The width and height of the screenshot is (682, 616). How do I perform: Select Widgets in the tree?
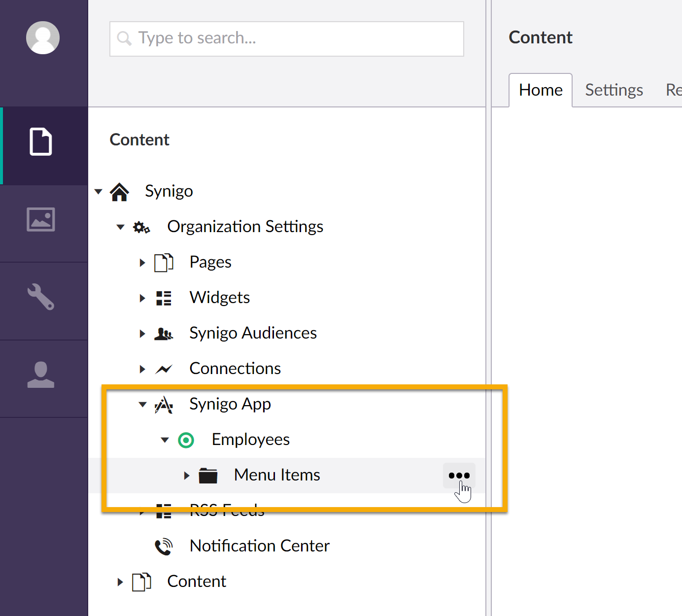click(x=220, y=298)
